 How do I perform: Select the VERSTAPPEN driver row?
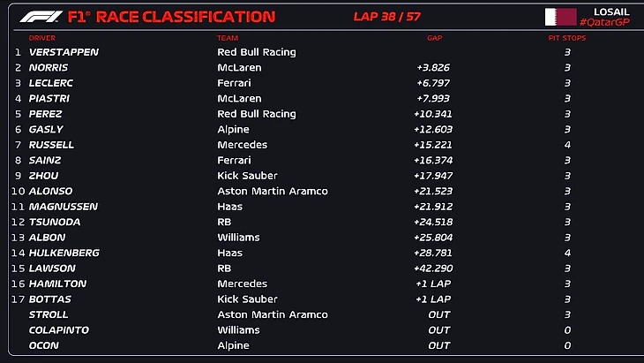click(x=64, y=52)
